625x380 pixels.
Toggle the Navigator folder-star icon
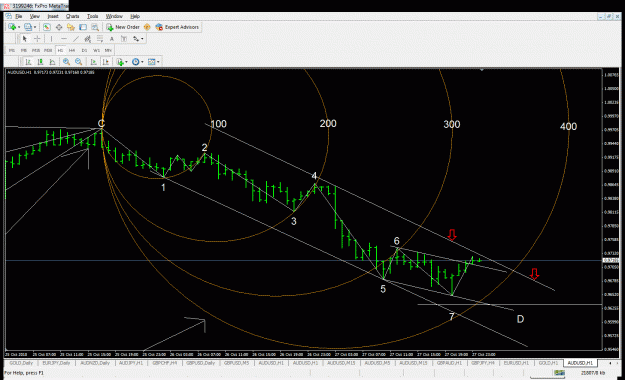pyautogui.click(x=71, y=27)
